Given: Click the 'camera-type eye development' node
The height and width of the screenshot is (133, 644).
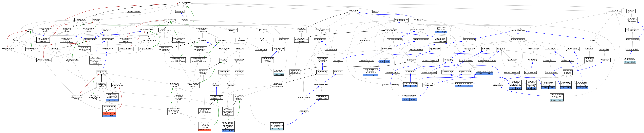Looking at the screenshot, I should pos(498,85).
